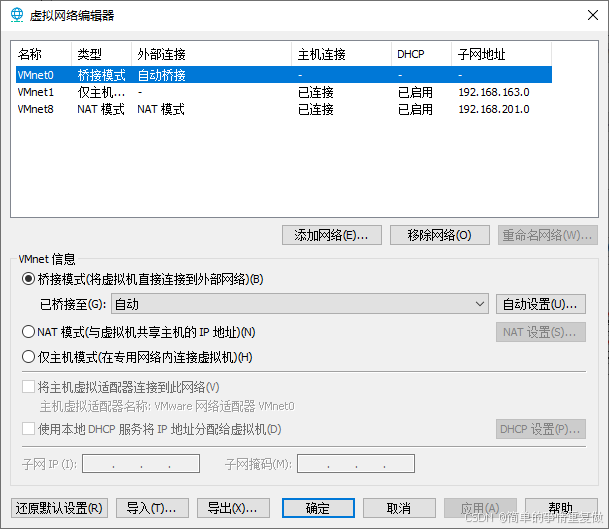Image resolution: width=609 pixels, height=529 pixels.
Task: Click 已启用 DHCP cell in VMnet1 row
Action: 415,92
